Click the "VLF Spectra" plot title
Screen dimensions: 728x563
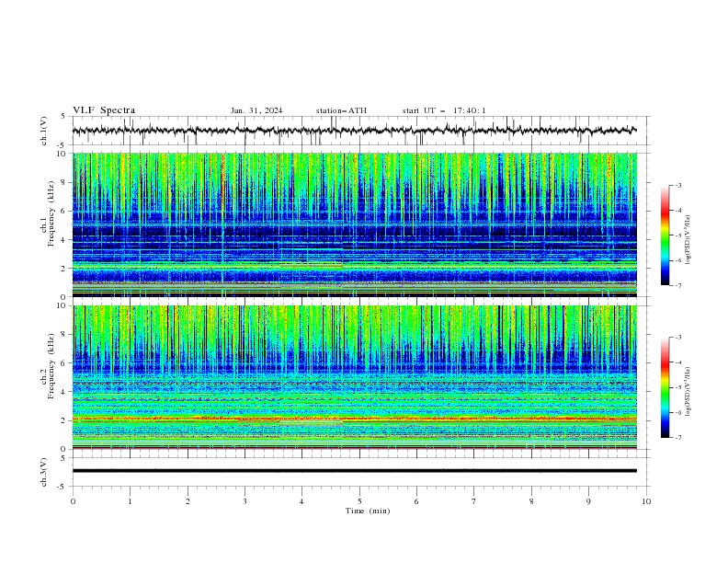[x=104, y=110]
